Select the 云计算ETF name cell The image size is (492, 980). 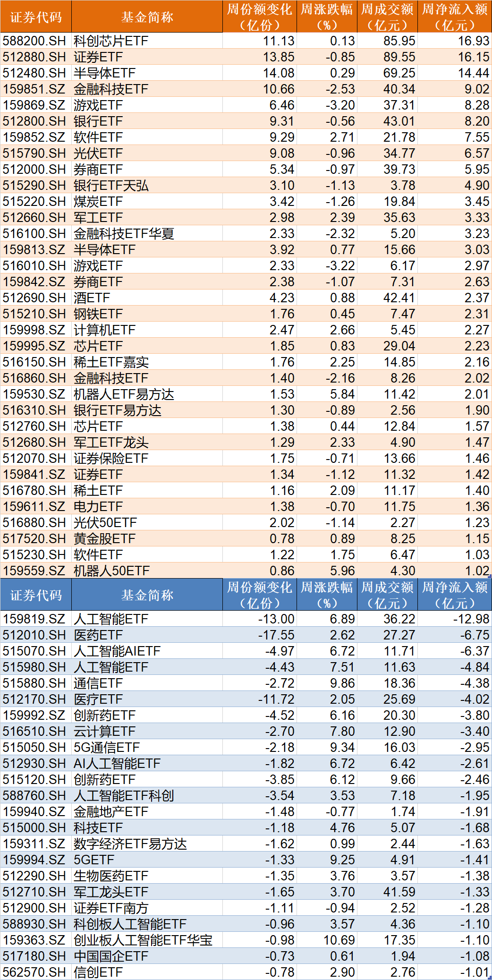click(104, 732)
